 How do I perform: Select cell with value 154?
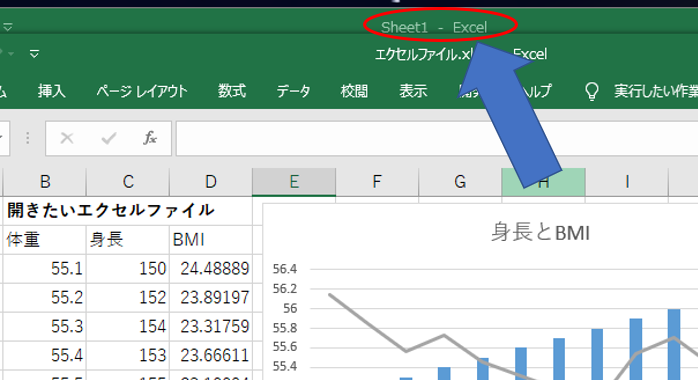(x=128, y=327)
